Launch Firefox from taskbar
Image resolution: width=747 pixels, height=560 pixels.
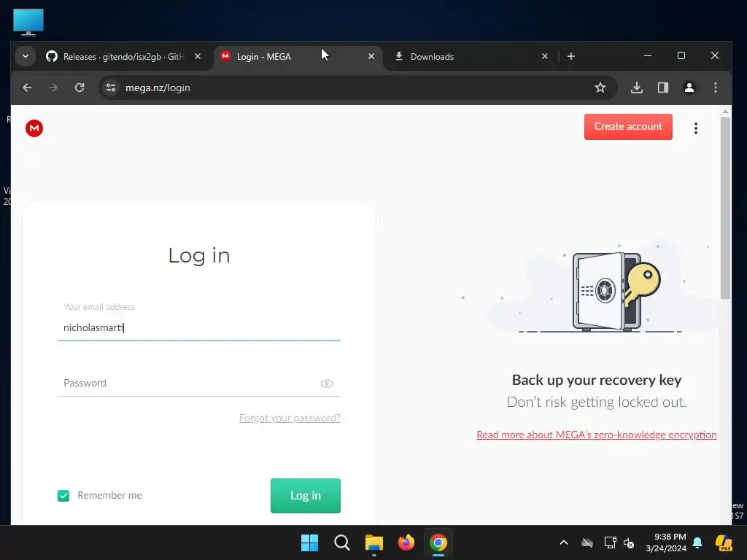click(x=406, y=542)
